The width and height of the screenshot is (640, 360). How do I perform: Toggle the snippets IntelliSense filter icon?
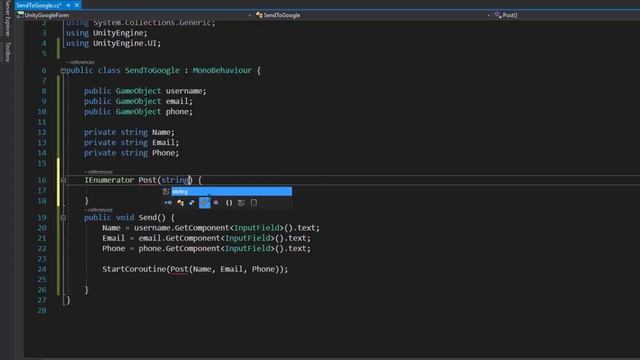[253, 202]
